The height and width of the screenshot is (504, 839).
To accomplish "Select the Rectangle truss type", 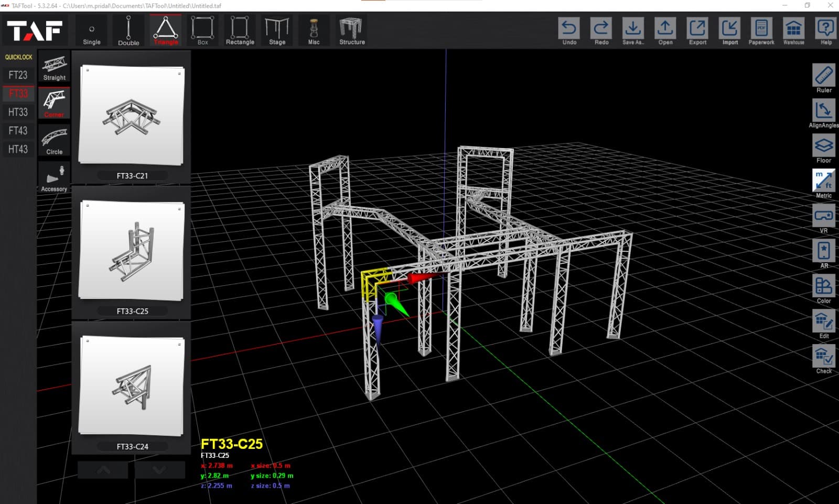I will coord(240,30).
